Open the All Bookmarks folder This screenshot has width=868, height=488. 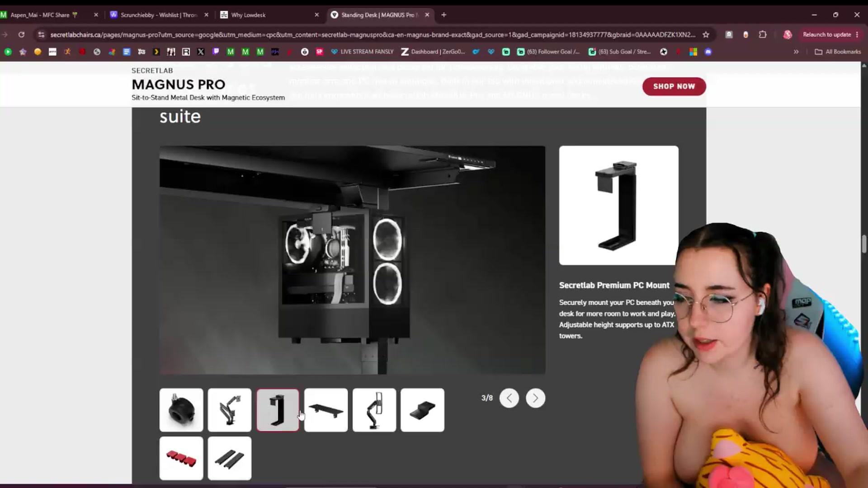(x=838, y=52)
